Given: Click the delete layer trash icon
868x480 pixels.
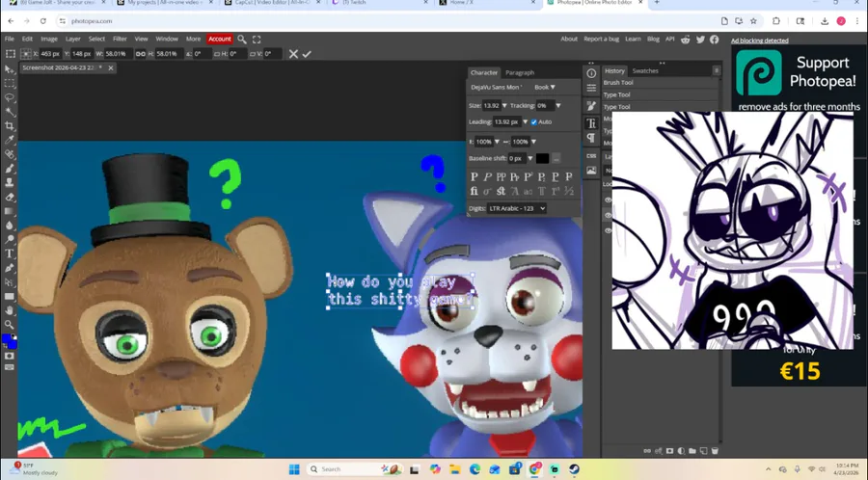Looking at the screenshot, I should click(715, 451).
